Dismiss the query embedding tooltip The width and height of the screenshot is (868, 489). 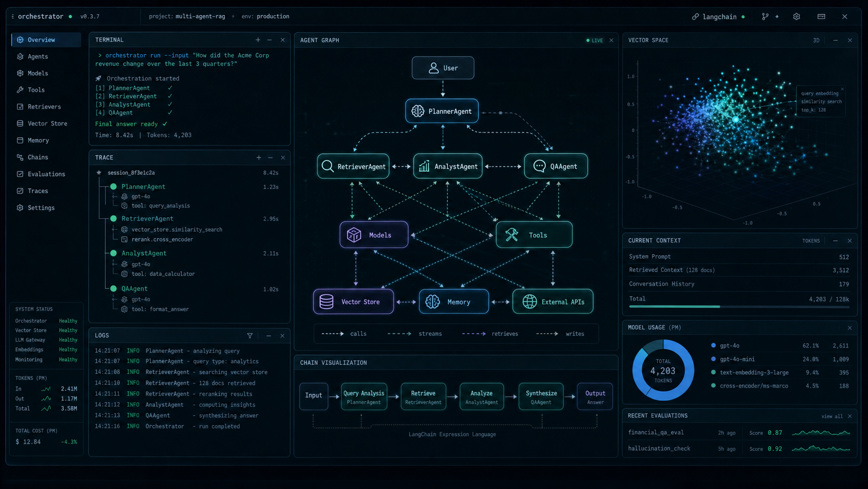842,89
